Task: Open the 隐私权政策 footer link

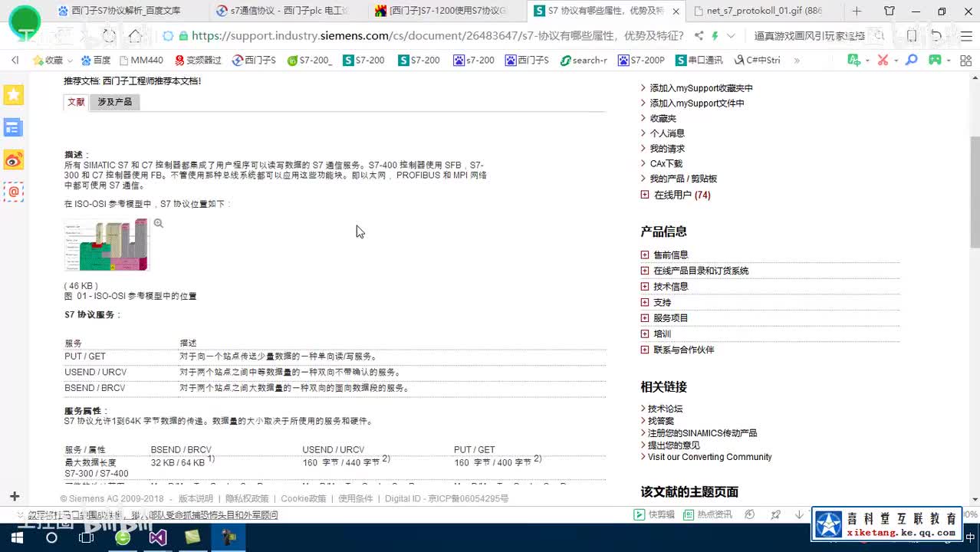Action: 247,498
